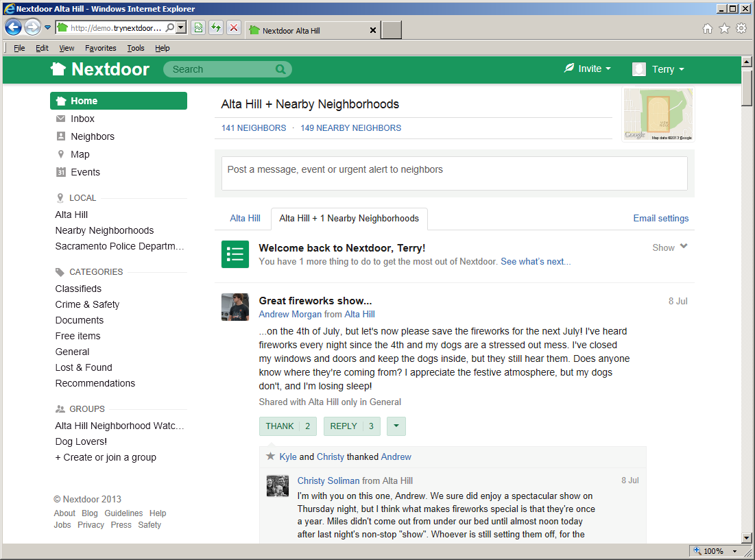The height and width of the screenshot is (560, 755).
Task: Close the Nextdoor Alta Hill tab
Action: (372, 30)
